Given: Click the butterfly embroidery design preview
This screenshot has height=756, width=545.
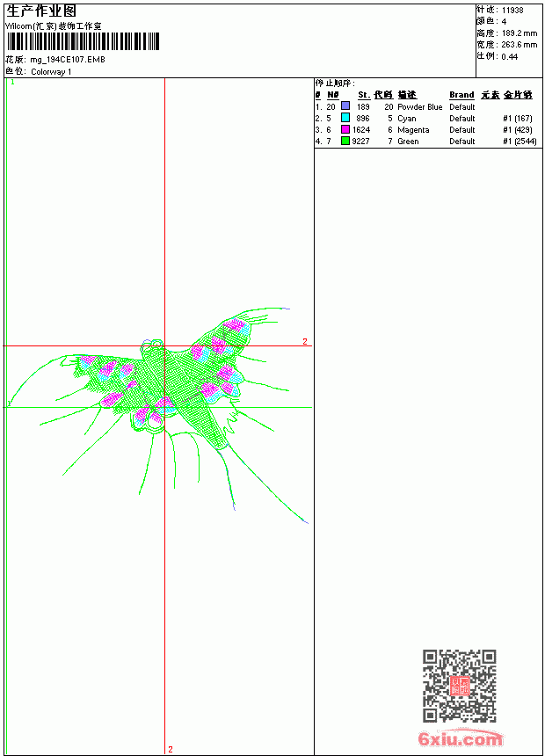Looking at the screenshot, I should 159,410.
